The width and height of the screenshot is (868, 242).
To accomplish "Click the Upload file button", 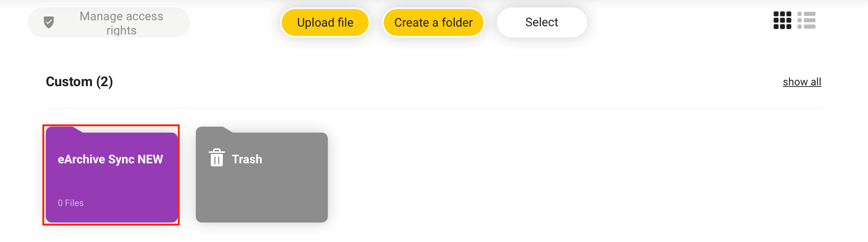I will tap(325, 22).
